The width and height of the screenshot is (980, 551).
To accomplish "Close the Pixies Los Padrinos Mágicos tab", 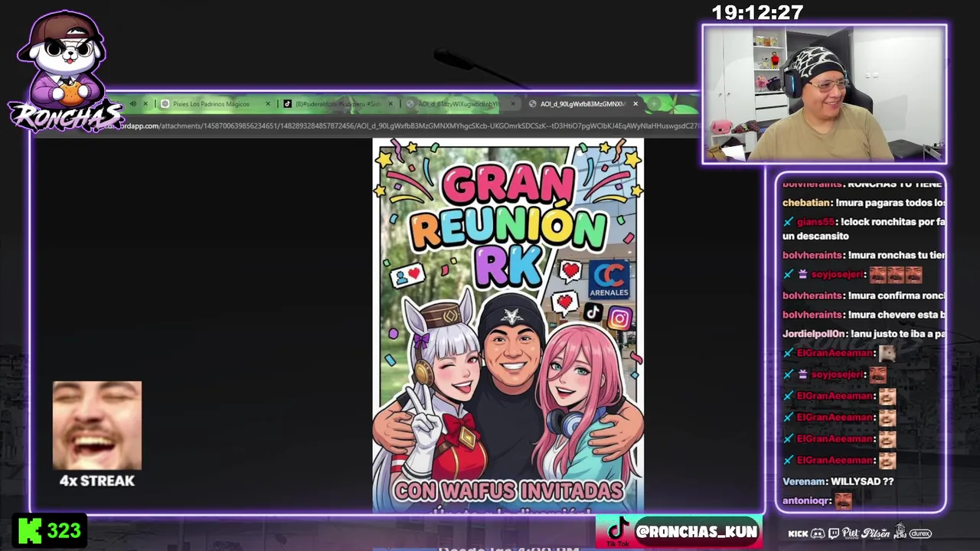I will [x=268, y=104].
